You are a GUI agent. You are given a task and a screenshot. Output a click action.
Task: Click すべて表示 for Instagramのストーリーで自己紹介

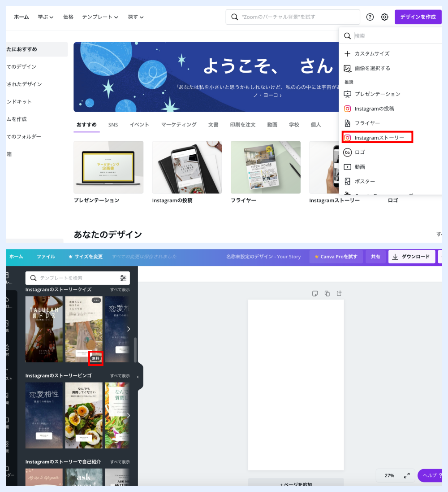[120, 462]
